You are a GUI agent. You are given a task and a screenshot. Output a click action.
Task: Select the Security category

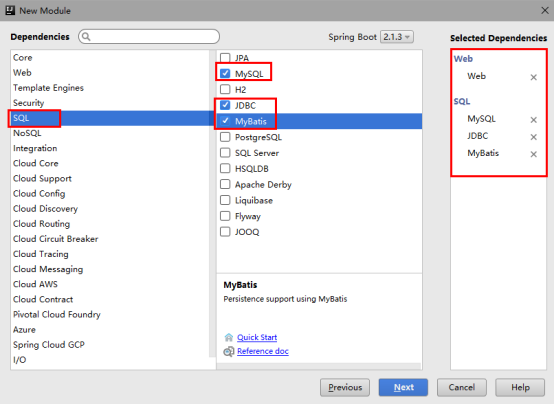pos(110,103)
